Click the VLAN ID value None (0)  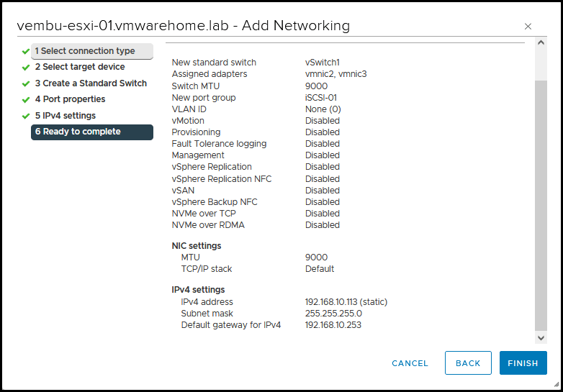pos(323,109)
